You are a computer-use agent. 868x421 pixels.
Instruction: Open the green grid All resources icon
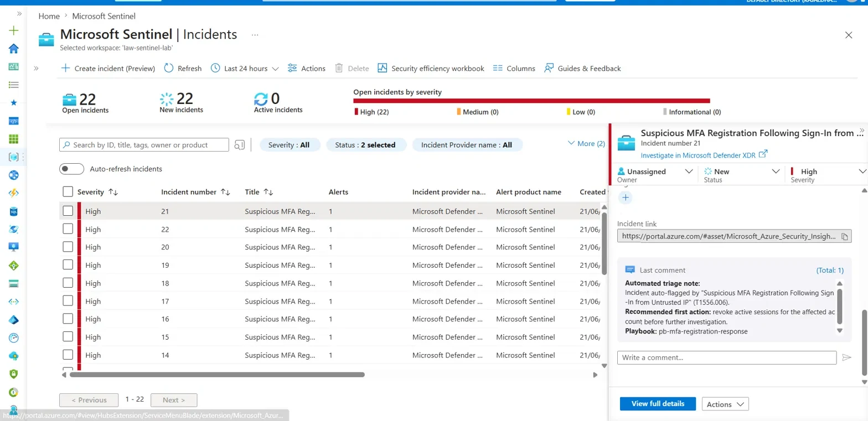tap(14, 139)
